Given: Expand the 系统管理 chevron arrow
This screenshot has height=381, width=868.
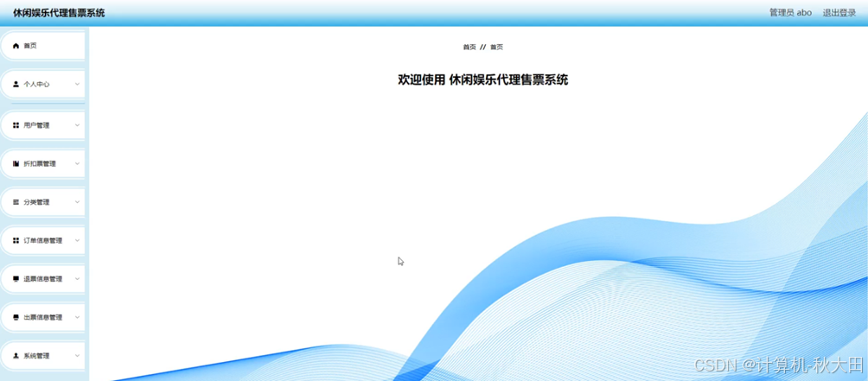Looking at the screenshot, I should [x=77, y=356].
